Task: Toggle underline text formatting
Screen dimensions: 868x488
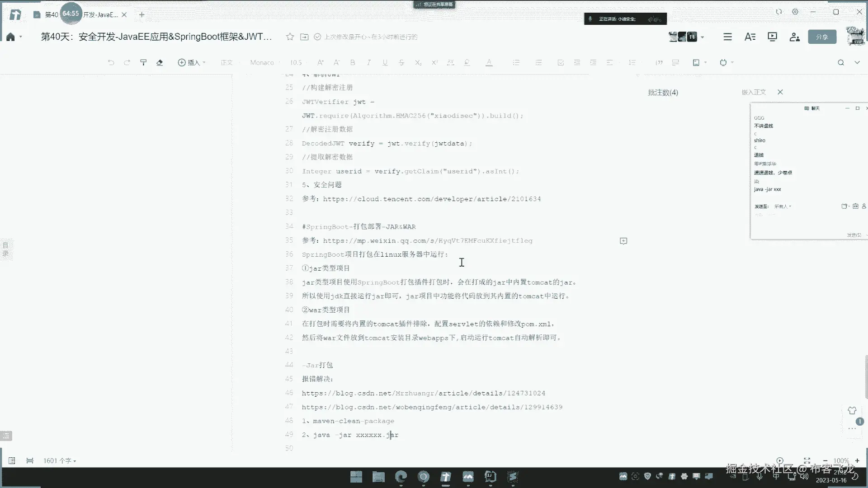Action: point(385,62)
